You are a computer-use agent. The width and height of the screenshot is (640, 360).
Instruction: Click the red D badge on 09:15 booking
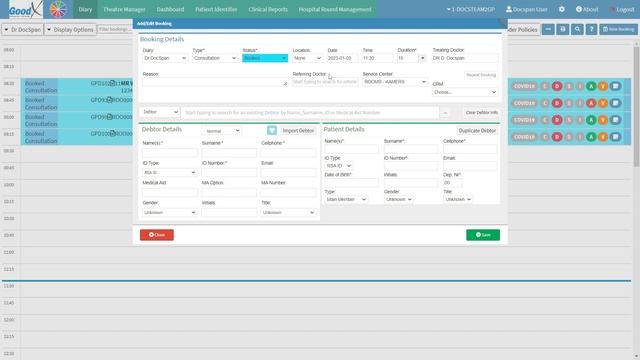point(557,137)
